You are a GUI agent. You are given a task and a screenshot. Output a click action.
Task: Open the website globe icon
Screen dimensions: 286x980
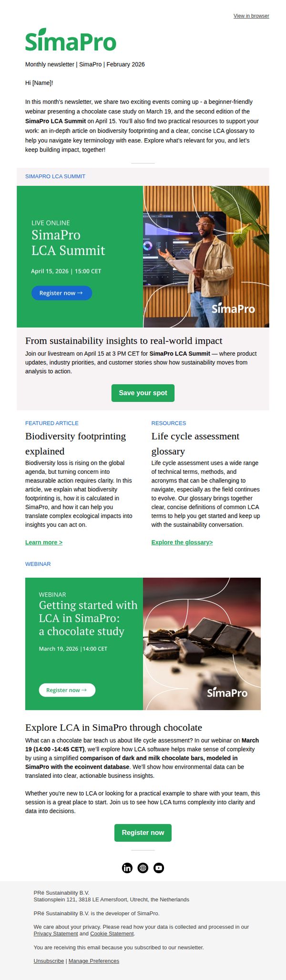pyautogui.click(x=143, y=868)
